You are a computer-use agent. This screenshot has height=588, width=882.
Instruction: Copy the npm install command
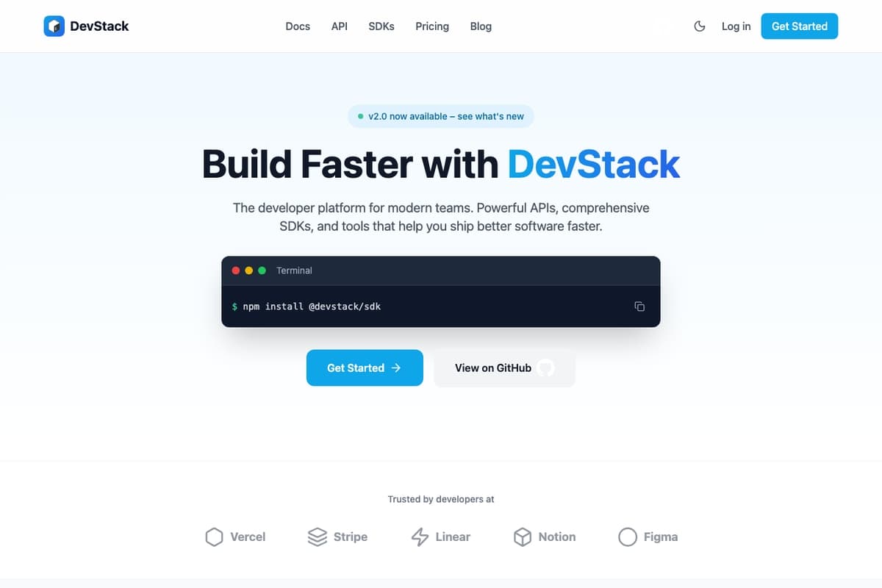(639, 306)
